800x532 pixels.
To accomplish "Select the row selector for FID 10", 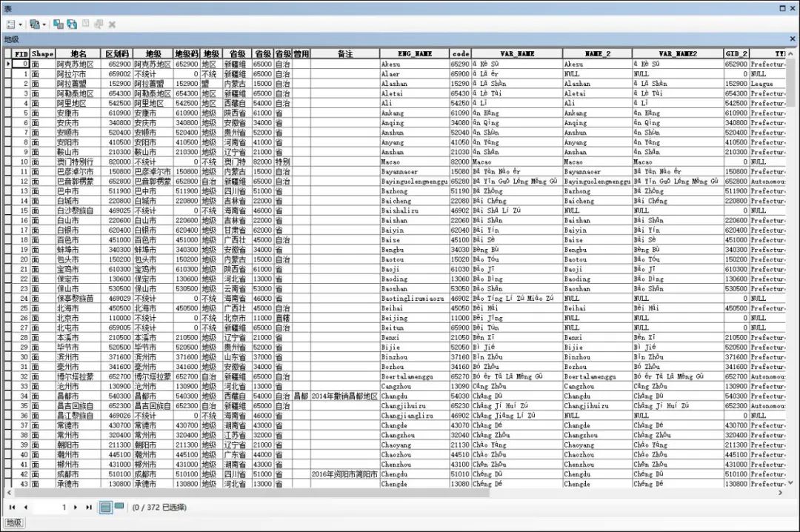I will 8,162.
